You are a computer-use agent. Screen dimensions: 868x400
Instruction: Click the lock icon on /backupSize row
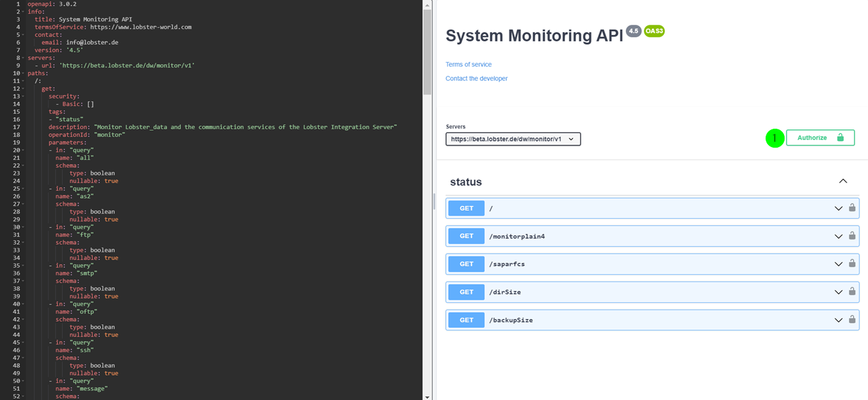pyautogui.click(x=852, y=320)
